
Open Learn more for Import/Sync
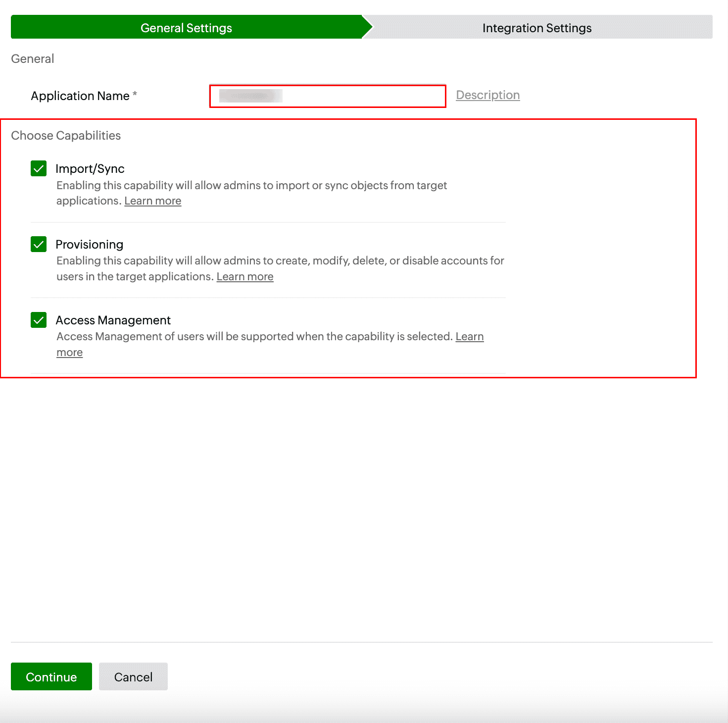pos(152,201)
